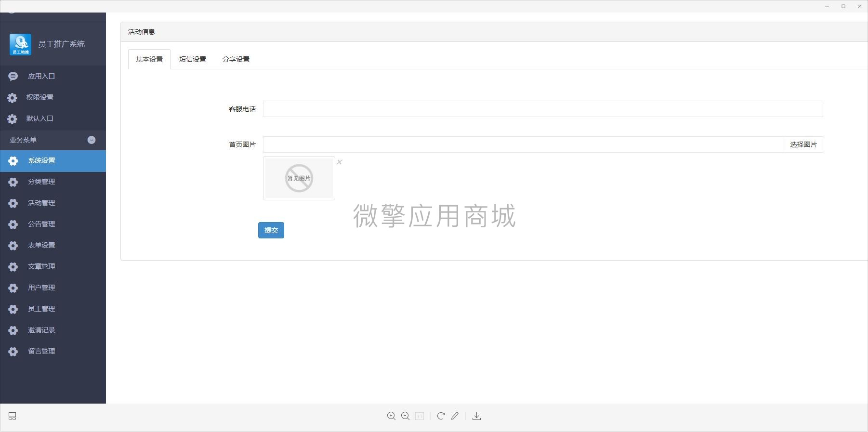Click the 员工推广系统 logo icon

(x=20, y=44)
